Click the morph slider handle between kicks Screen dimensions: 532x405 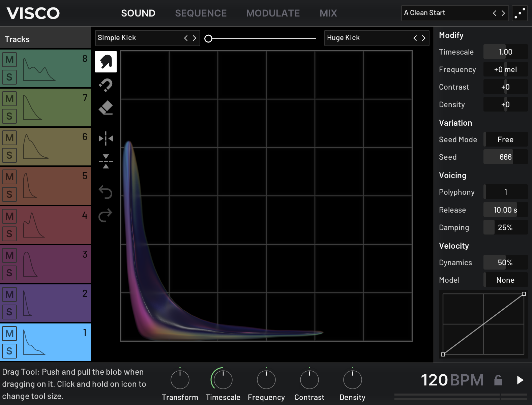(208, 39)
